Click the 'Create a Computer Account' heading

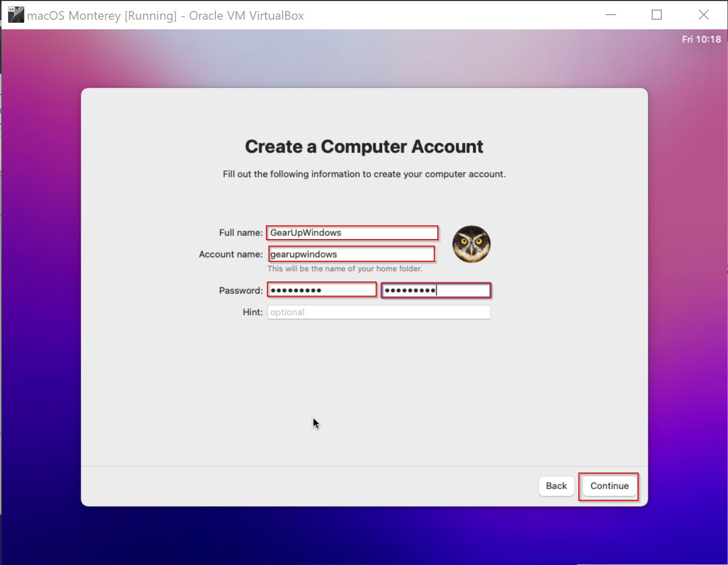pos(364,147)
